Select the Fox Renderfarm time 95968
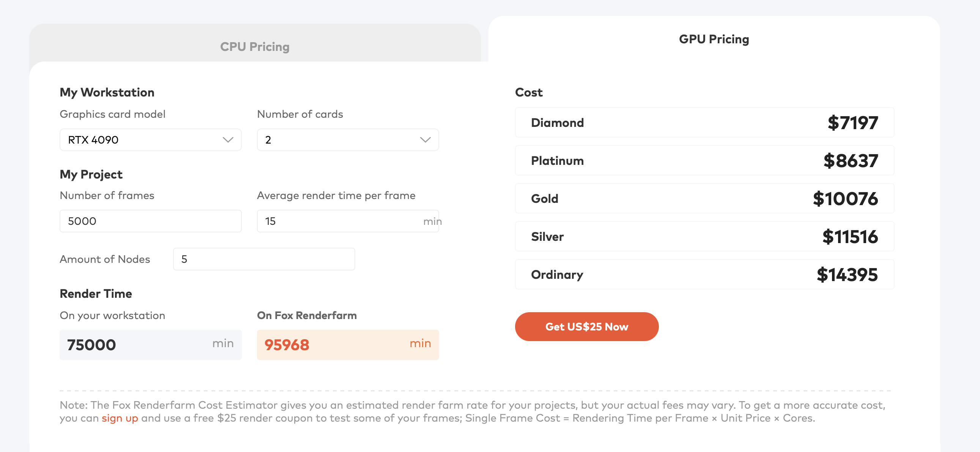The image size is (980, 452). pyautogui.click(x=347, y=345)
